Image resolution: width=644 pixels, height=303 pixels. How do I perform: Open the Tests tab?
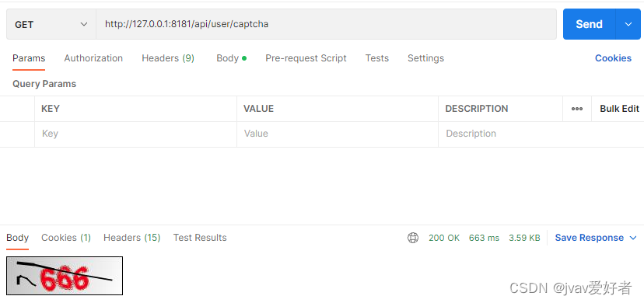point(377,58)
